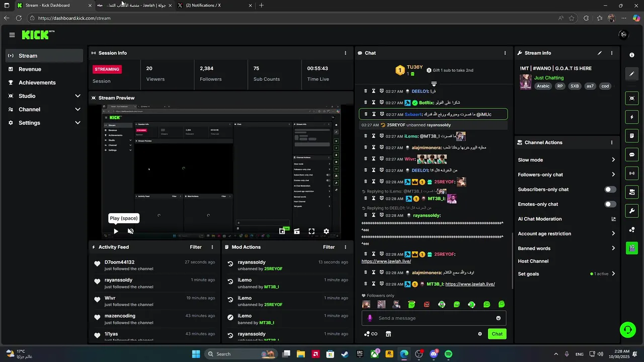Click Host Channel action

(533, 261)
